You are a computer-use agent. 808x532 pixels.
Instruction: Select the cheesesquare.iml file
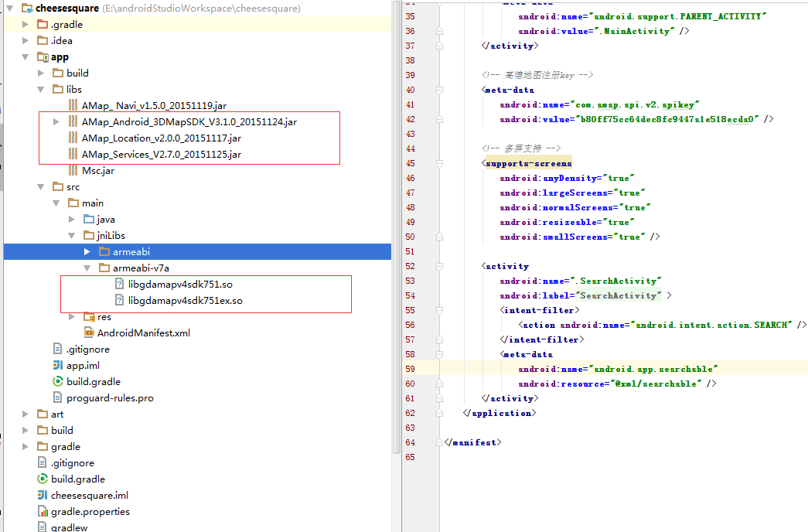point(90,496)
